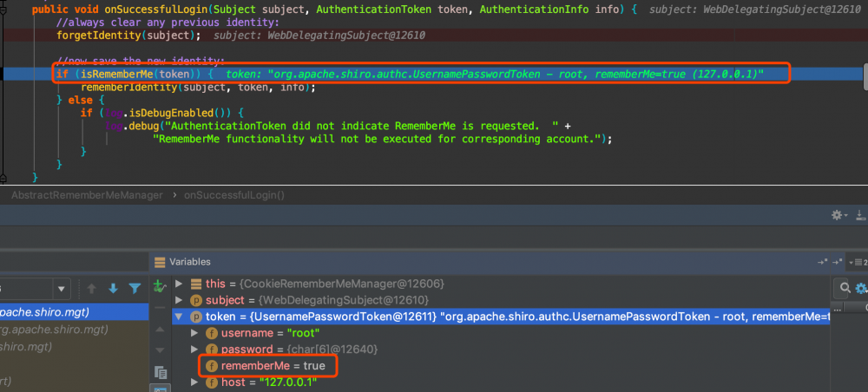Click 'onSuccessfulLogin' method name in signature
868x392 pixels.
(156, 10)
